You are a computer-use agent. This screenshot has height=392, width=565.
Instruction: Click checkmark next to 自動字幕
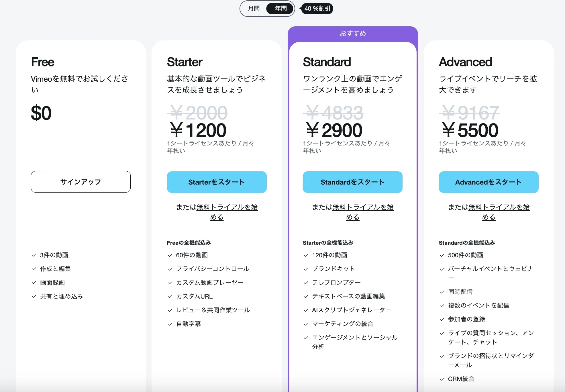coord(170,324)
